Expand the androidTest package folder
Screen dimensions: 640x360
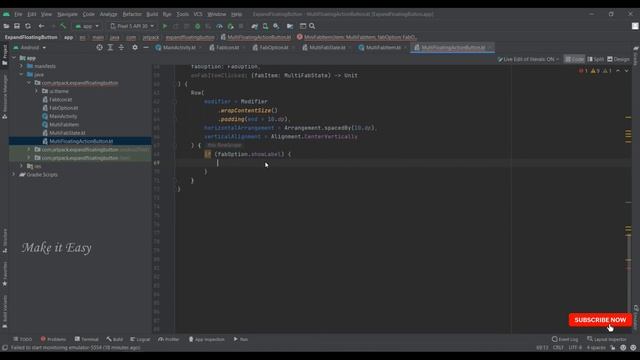click(29, 149)
